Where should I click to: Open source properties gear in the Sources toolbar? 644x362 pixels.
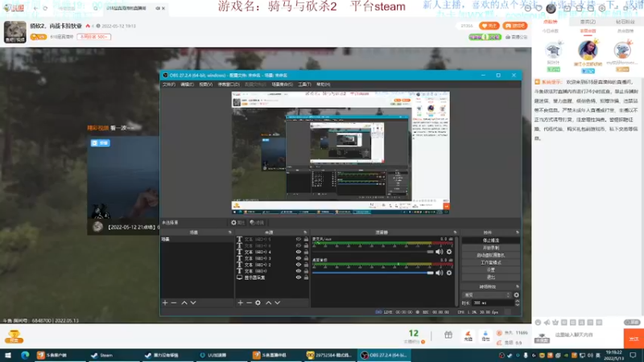[x=258, y=302]
